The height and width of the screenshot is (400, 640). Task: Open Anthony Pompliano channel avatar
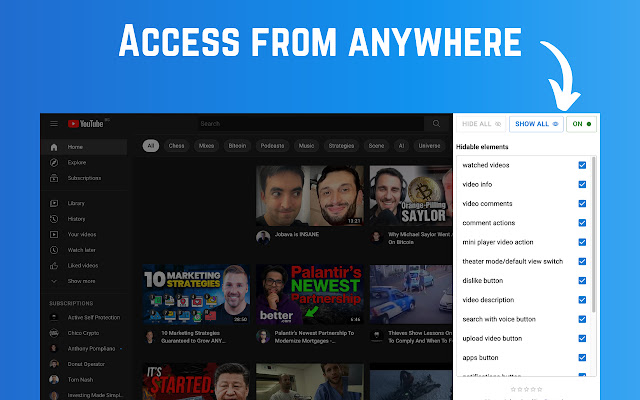[x=54, y=349]
